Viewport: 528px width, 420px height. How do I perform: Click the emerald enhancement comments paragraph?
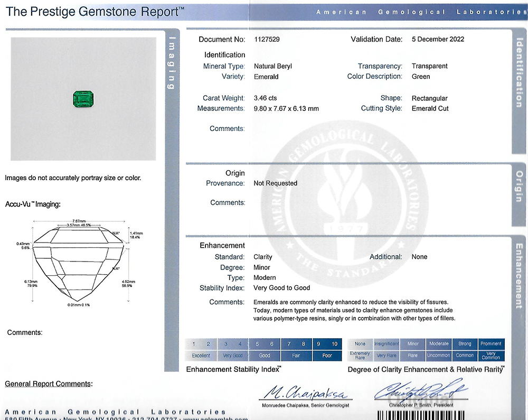click(x=354, y=310)
